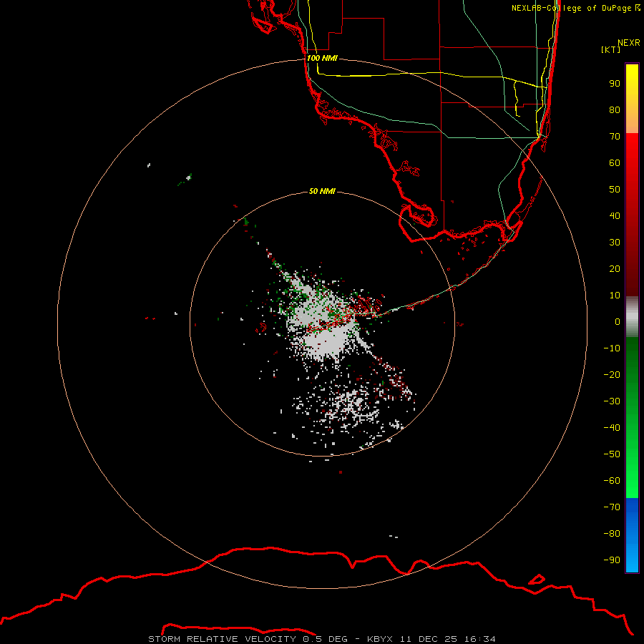Viewport: 644px width, 644px height.
Task: Click the 30 value on the velocity scale
Action: point(615,243)
